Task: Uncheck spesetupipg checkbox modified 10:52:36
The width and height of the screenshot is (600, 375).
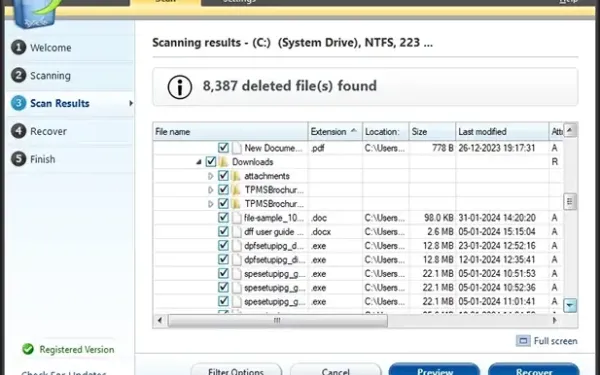Action: coord(223,287)
